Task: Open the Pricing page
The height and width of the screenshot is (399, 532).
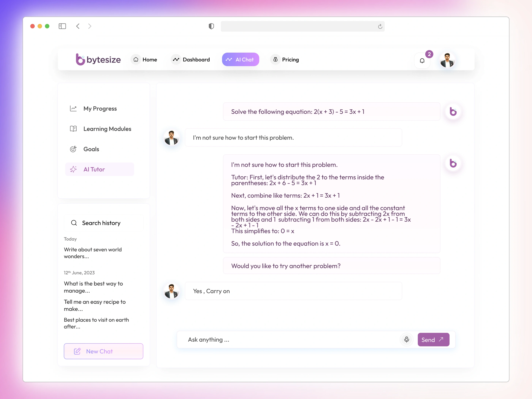Action: (286, 59)
